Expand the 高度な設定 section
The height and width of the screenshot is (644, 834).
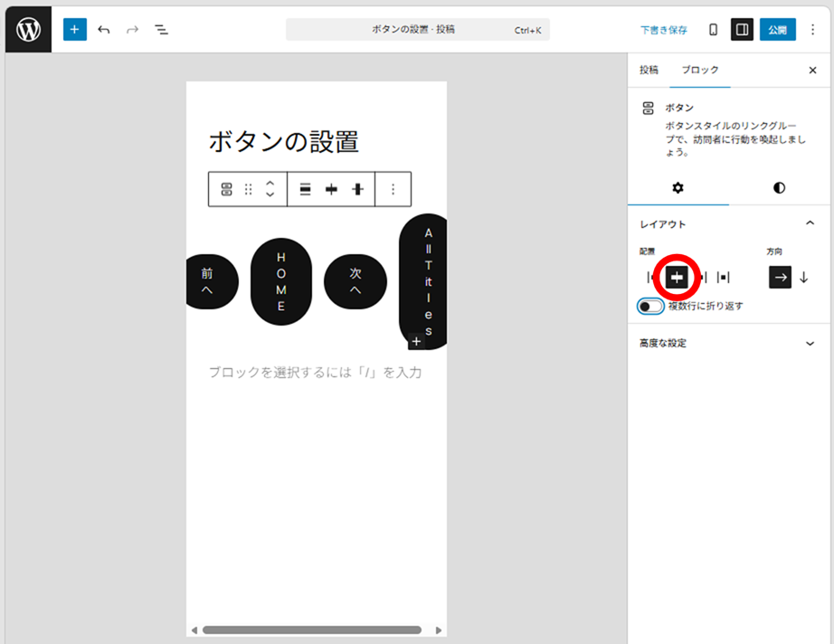(x=810, y=344)
